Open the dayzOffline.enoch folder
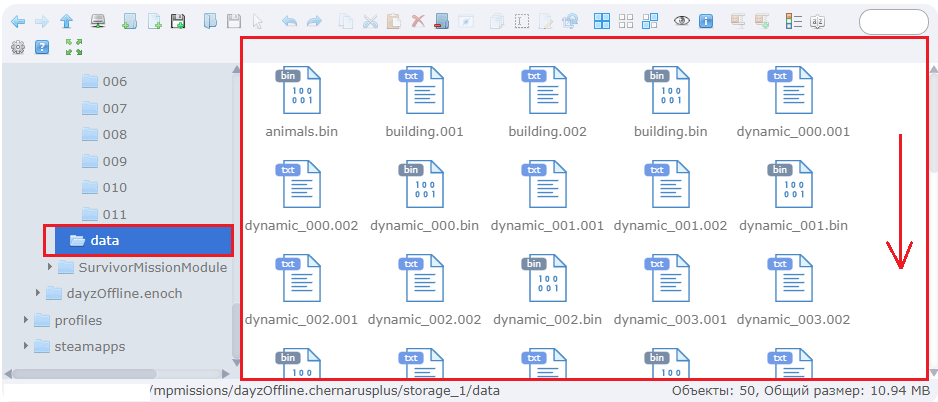Viewport: 938px width, 402px height. (x=114, y=294)
